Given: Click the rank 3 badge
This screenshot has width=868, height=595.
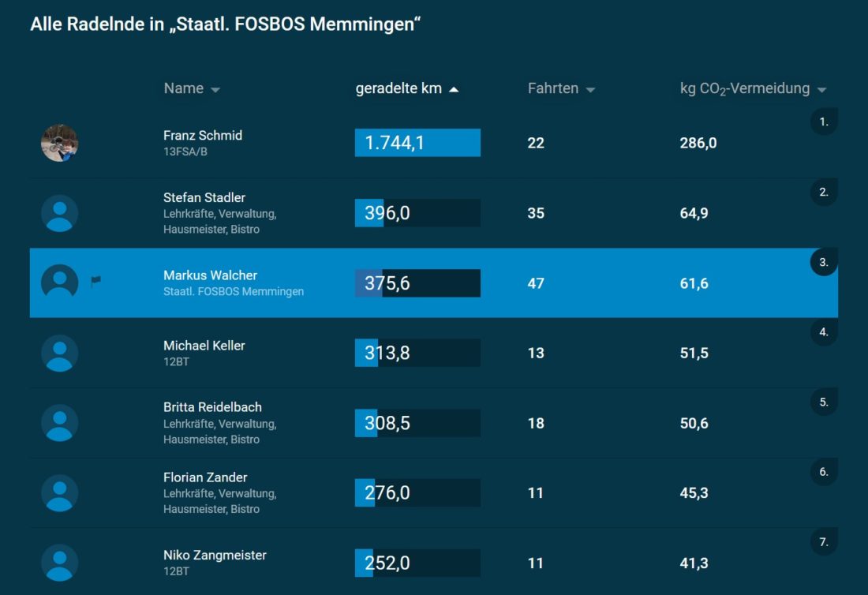Looking at the screenshot, I should pyautogui.click(x=824, y=263).
